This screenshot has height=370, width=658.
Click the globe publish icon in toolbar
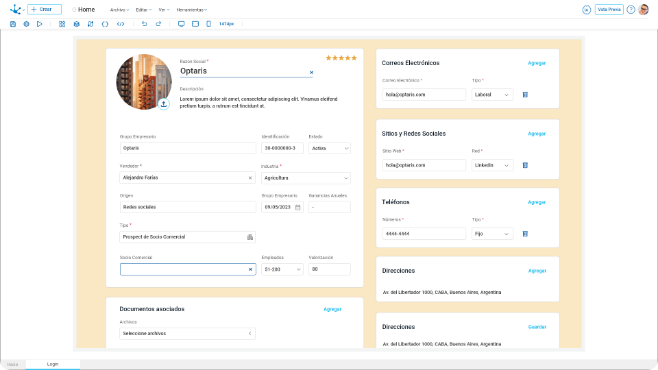pyautogui.click(x=26, y=24)
